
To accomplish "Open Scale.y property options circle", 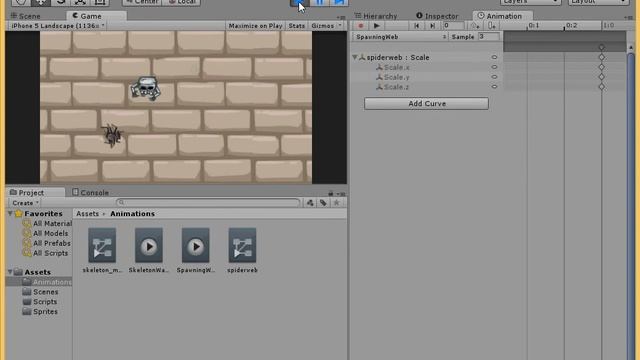I will coord(494,77).
